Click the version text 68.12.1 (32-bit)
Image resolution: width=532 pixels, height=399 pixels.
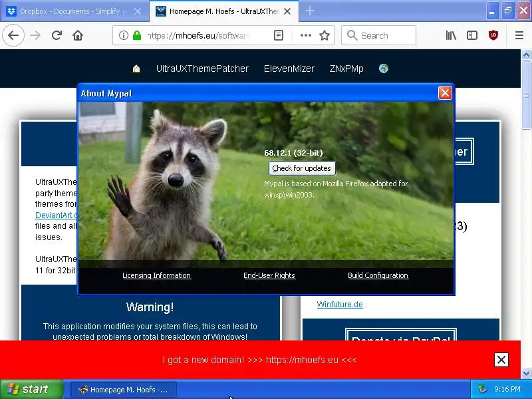point(293,153)
